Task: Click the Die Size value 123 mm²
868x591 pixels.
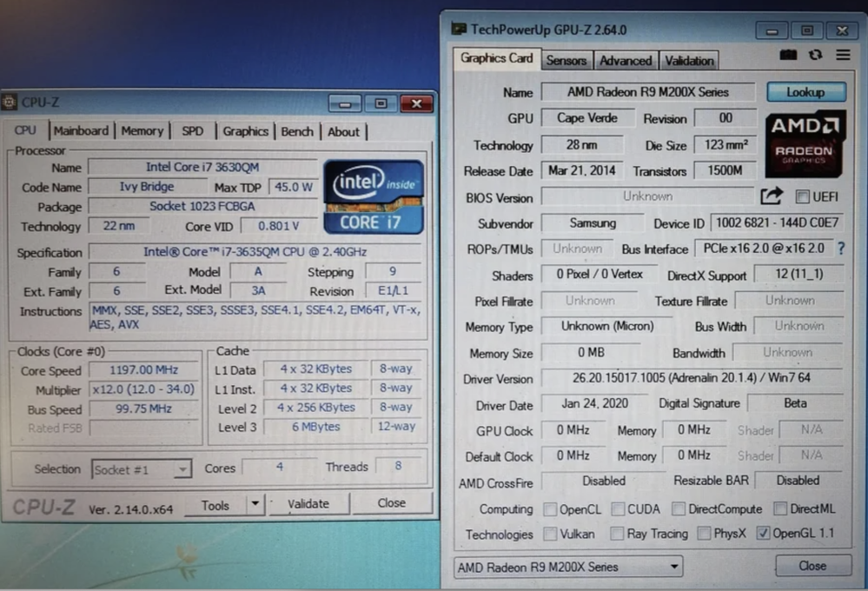Action: tap(726, 144)
